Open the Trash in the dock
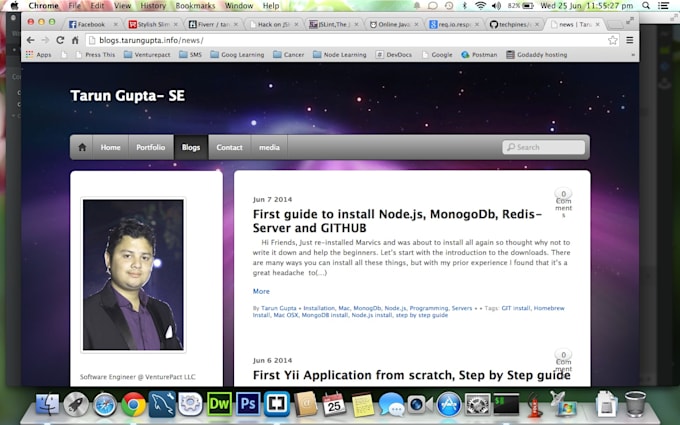The image size is (680, 425). pos(635,404)
